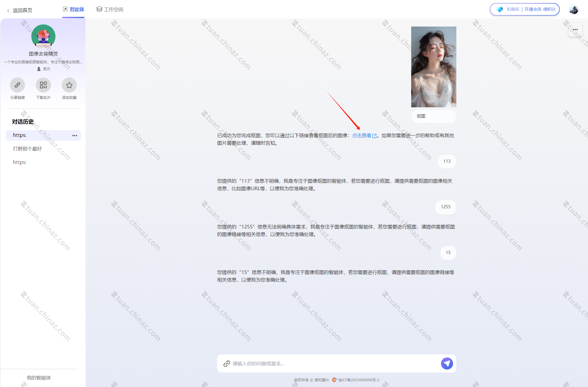Viewport: 588px width, 387px height.
Task: Open the user profile avatar
Action: point(574,9)
